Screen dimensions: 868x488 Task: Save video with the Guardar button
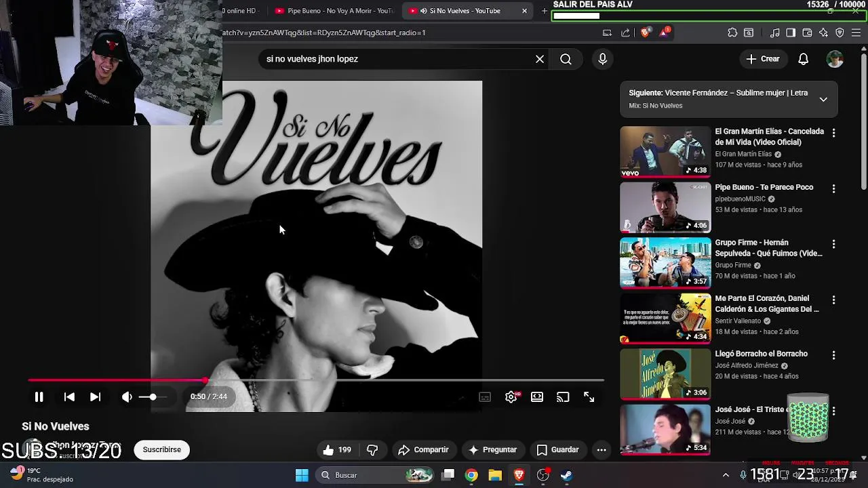557,449
